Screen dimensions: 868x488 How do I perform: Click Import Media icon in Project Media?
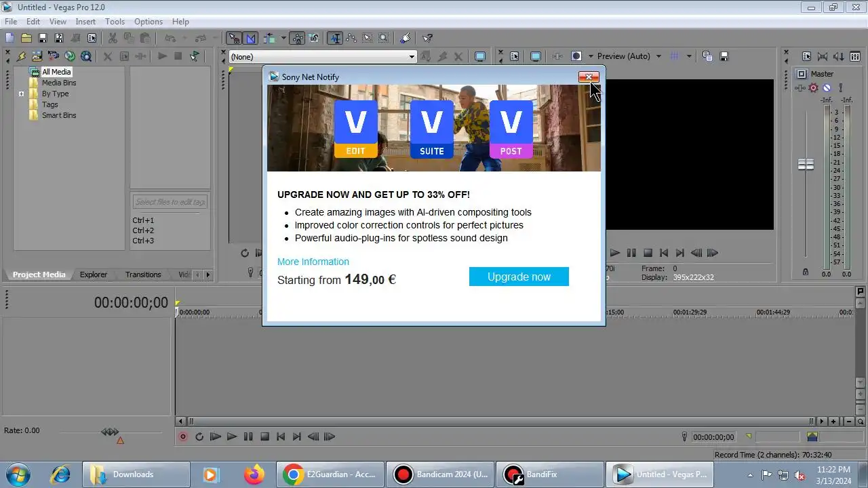click(x=37, y=56)
